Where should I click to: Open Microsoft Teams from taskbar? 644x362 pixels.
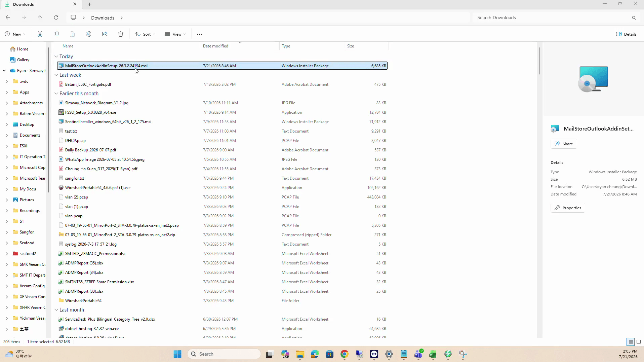(x=418, y=354)
